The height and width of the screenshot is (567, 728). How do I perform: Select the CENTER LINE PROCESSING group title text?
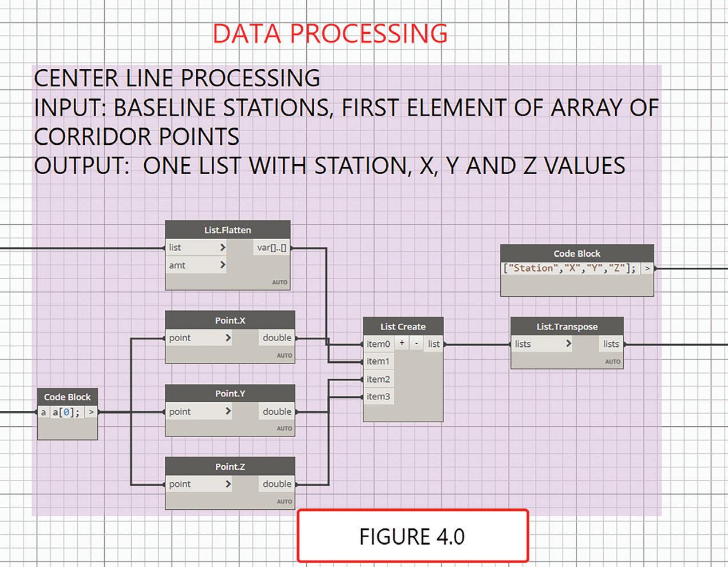point(177,78)
